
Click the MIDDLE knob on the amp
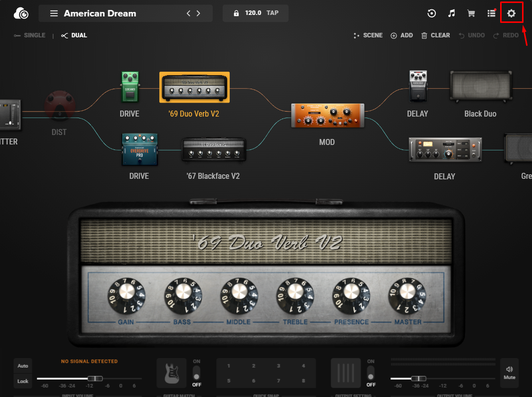(239, 295)
